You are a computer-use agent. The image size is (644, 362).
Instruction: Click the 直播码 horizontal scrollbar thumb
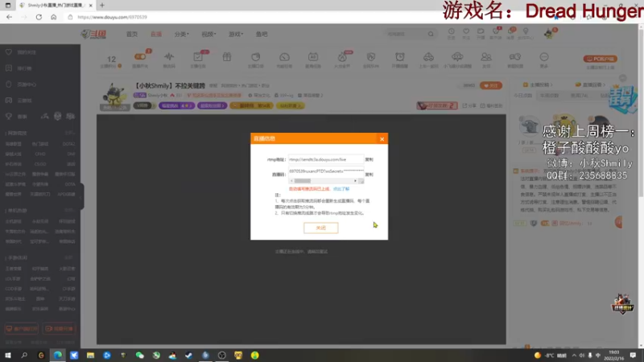click(303, 181)
